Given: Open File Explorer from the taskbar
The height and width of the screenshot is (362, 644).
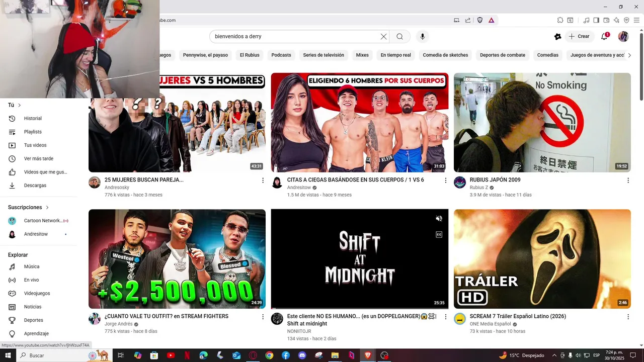Looking at the screenshot, I should [335, 355].
